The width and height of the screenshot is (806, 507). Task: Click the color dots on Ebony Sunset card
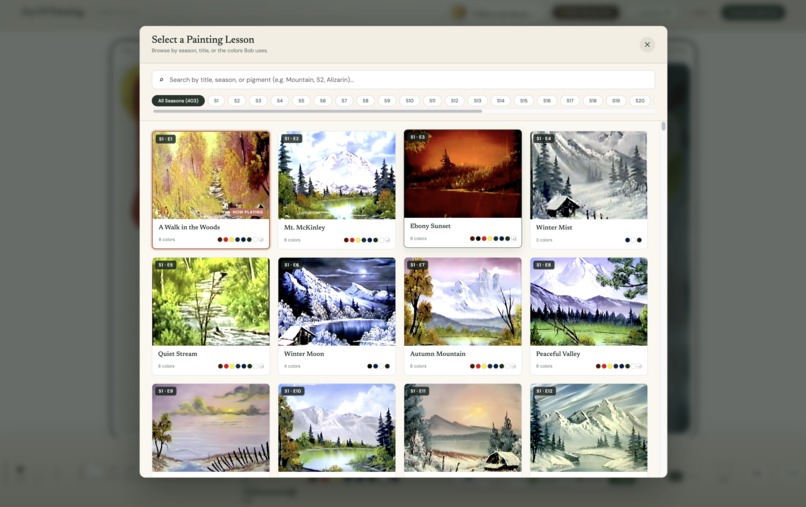point(492,239)
